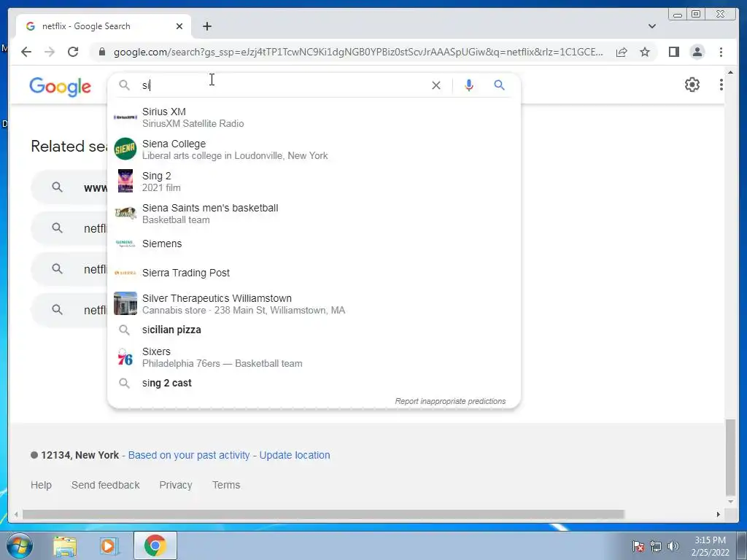Choose Sierra Trading Post suggestion

pos(314,273)
